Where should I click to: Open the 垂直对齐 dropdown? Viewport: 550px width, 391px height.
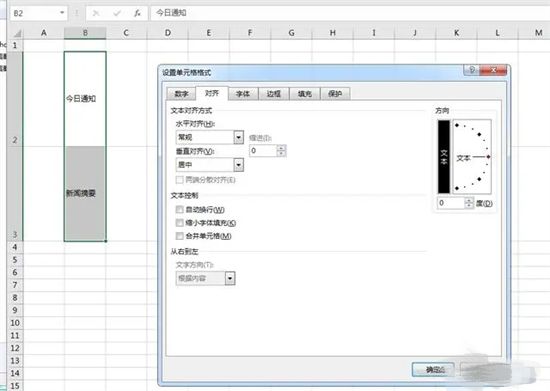(x=239, y=164)
